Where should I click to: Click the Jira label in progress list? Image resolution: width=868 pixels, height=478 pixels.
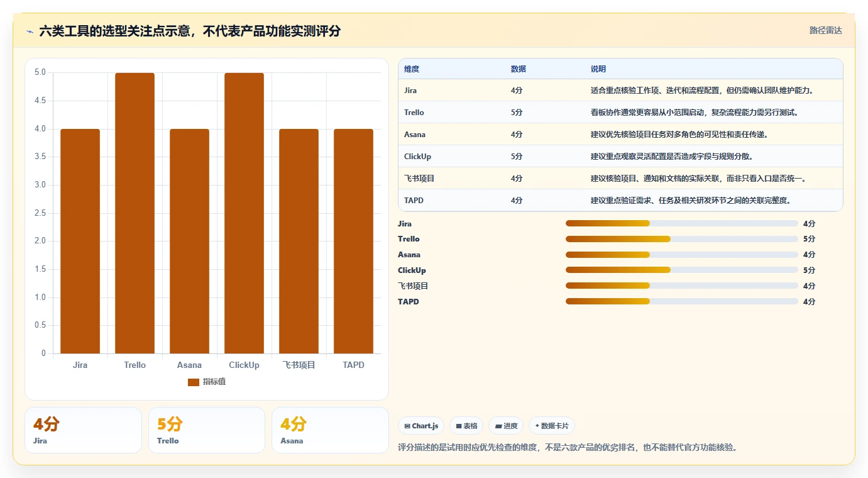click(x=405, y=224)
